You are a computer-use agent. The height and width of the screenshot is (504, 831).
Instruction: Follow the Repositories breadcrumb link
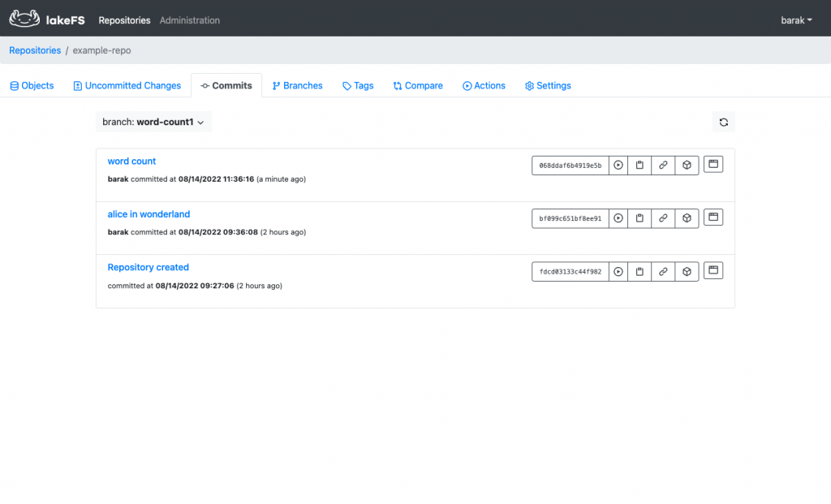[35, 50]
